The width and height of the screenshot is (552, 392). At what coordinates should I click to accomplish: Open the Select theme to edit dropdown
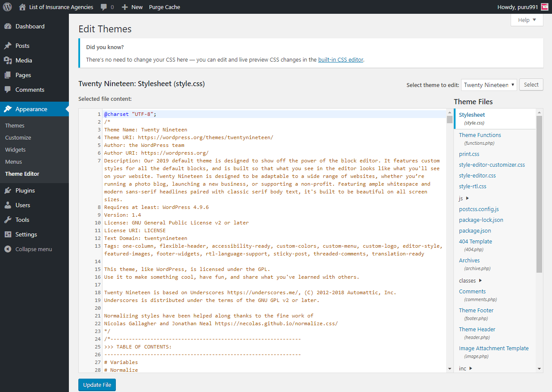pyautogui.click(x=489, y=85)
